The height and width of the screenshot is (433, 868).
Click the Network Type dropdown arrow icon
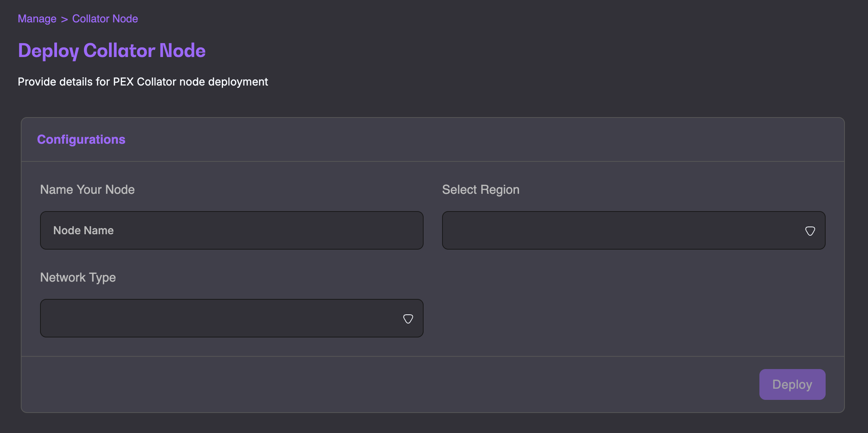(408, 319)
